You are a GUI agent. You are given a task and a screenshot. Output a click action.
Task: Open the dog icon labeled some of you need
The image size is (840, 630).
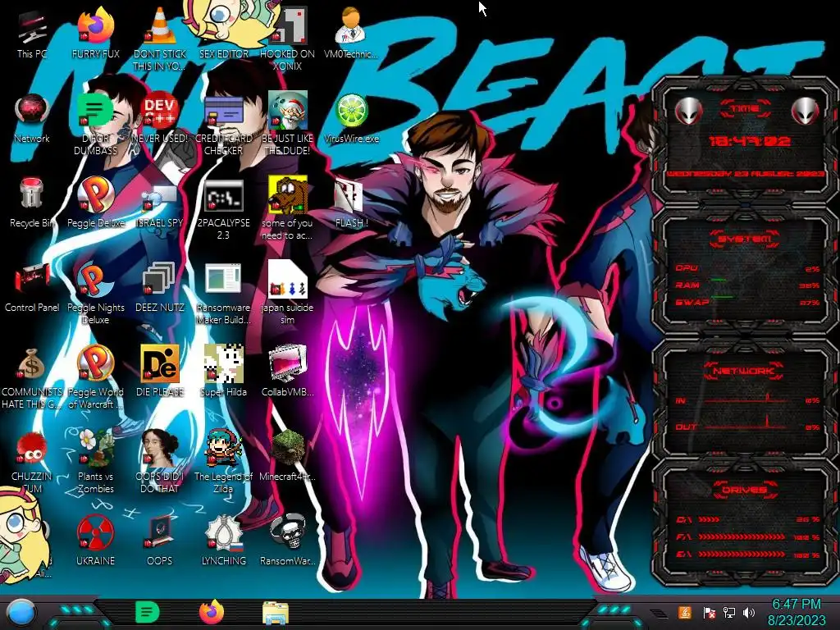coord(287,209)
